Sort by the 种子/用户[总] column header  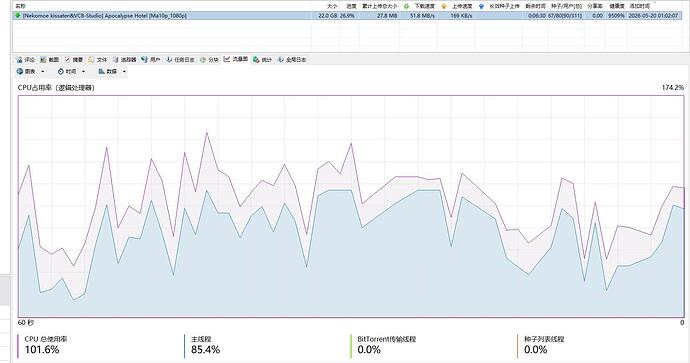(x=566, y=6)
